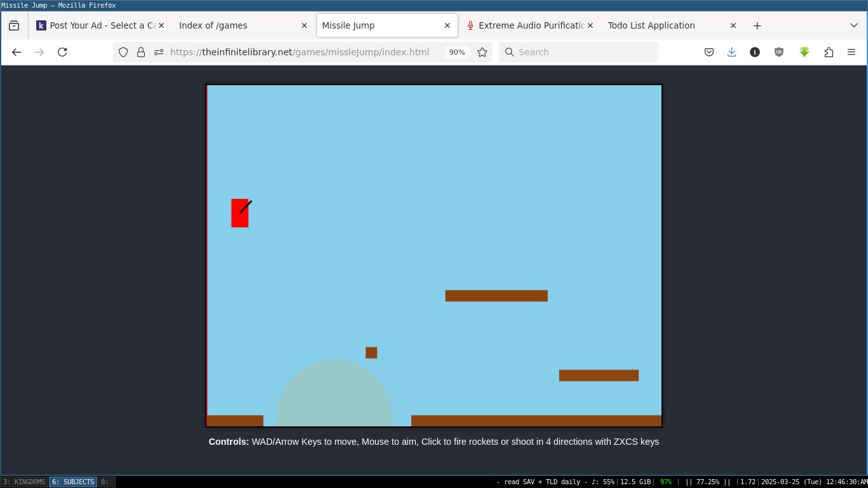
Task: Open the uBlock Origin shield extension
Action: [779, 52]
